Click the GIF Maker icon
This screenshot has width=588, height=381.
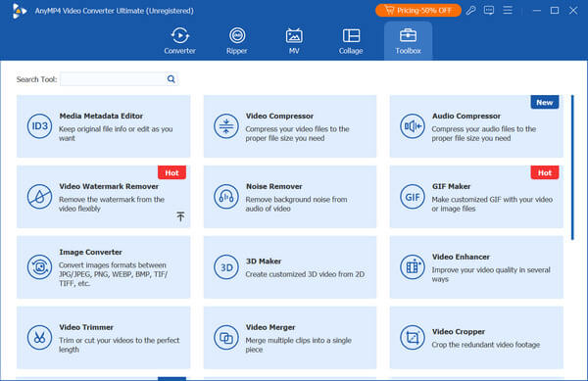[413, 197]
